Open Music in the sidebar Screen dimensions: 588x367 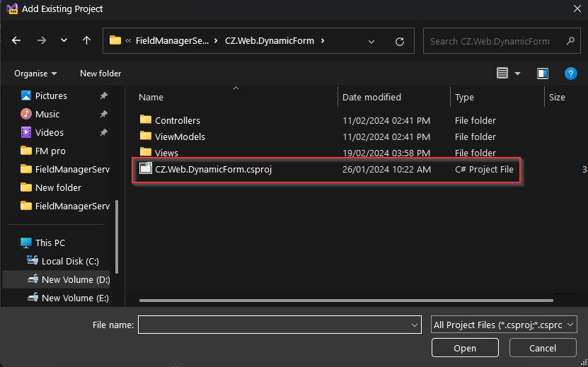coord(47,114)
